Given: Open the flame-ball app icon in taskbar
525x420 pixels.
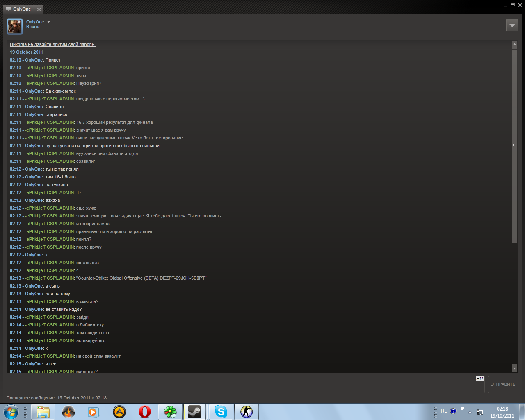Looking at the screenshot, I should (x=68, y=412).
